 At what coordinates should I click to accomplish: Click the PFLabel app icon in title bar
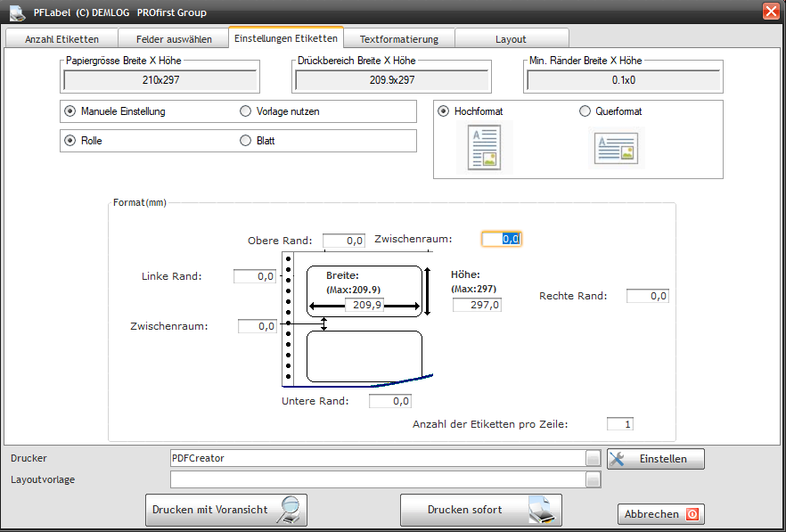click(17, 12)
